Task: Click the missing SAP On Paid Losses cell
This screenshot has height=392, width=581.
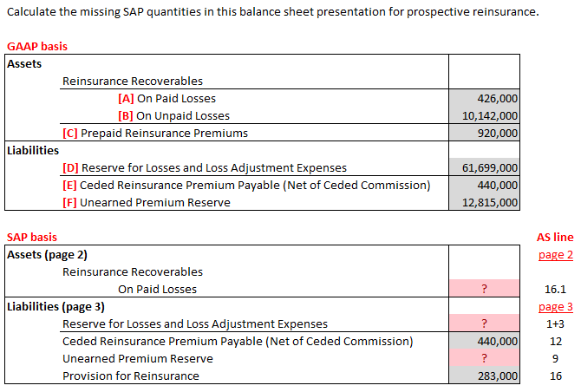Action: 484,289
